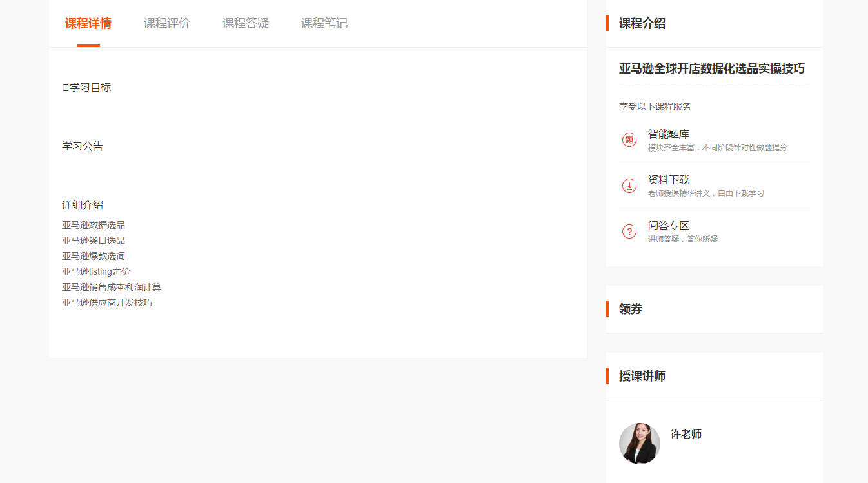
Task: Click the 学习目标 heading
Action: coord(90,88)
